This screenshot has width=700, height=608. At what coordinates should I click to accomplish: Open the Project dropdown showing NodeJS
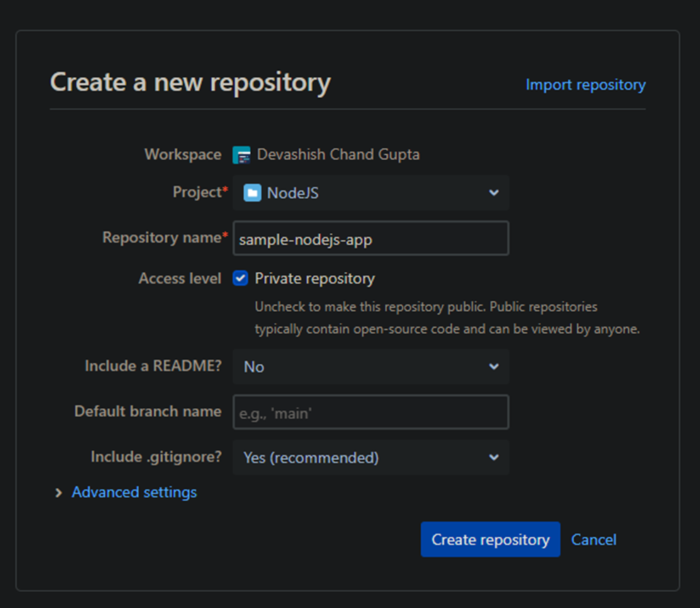pyautogui.click(x=371, y=193)
